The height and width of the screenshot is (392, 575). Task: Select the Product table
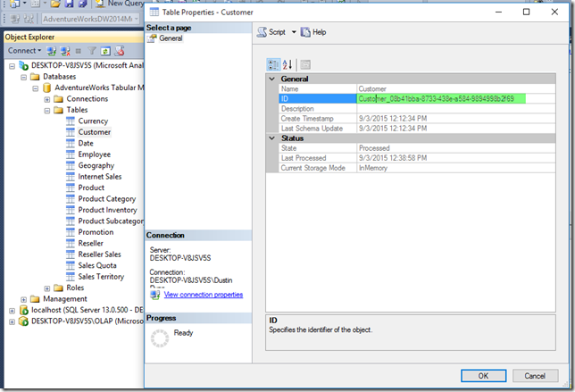[91, 188]
